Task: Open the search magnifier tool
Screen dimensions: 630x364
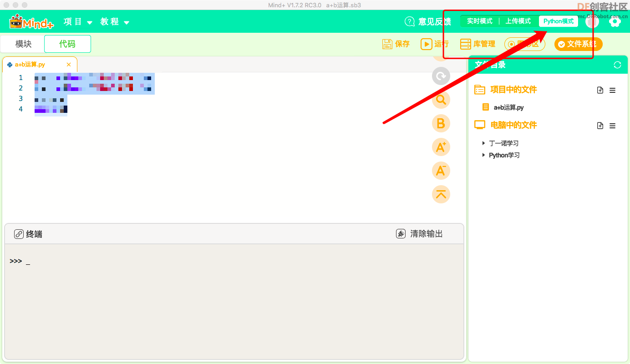Action: (441, 100)
